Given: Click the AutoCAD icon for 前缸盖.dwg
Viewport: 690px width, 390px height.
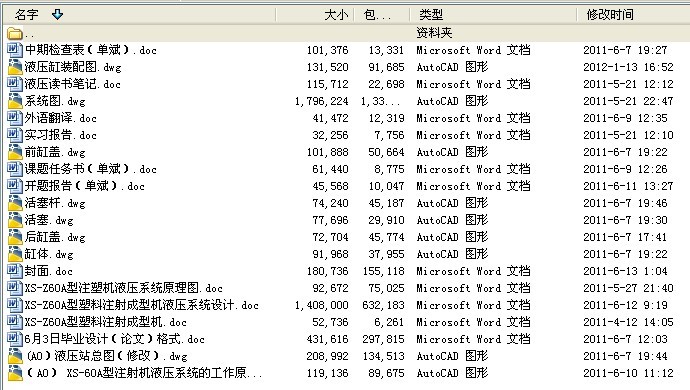Looking at the screenshot, I should coord(15,152).
